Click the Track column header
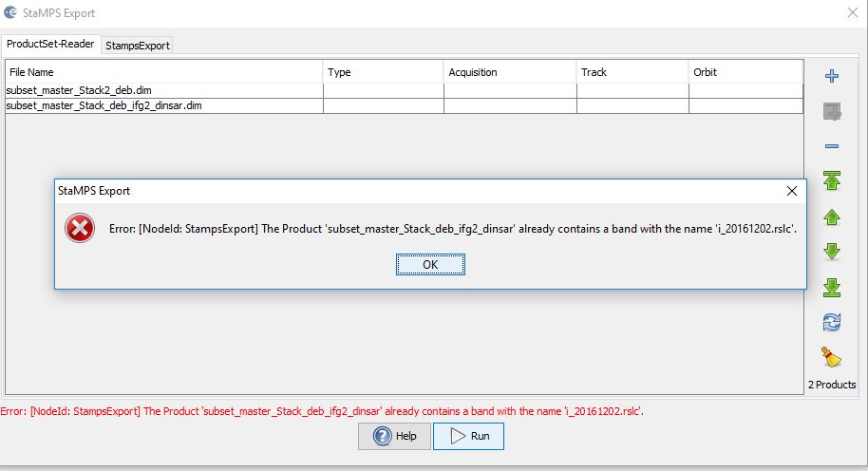 [632, 72]
